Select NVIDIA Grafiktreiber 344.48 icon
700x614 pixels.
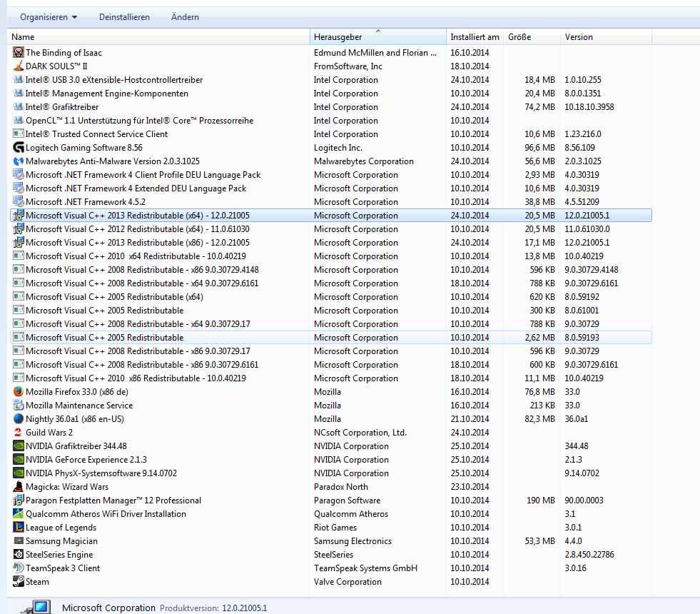(19, 446)
